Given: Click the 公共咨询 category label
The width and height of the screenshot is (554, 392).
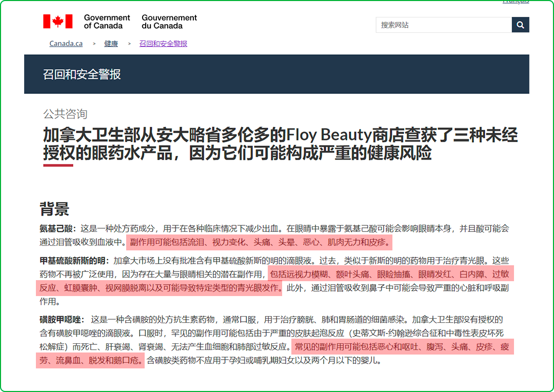Looking at the screenshot, I should tap(65, 113).
